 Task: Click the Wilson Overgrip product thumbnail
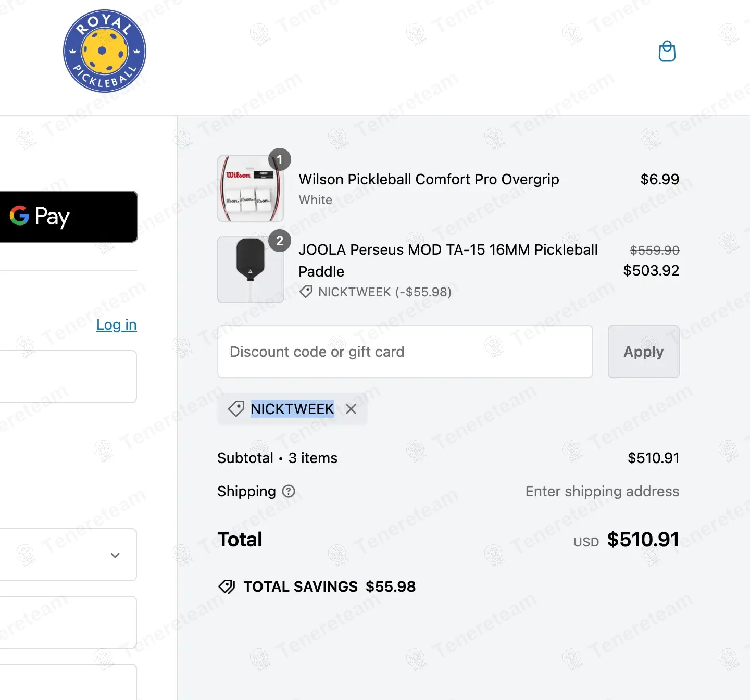coord(250,189)
